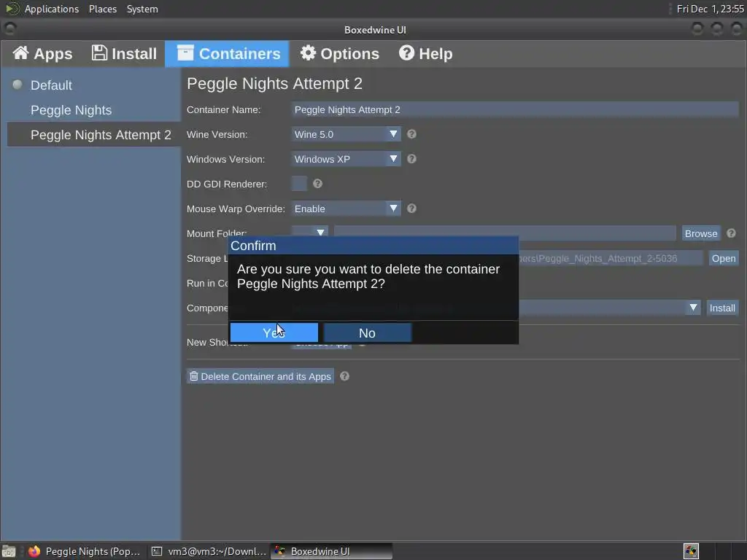Click the show desktop icon in taskbar
This screenshot has height=560, width=747.
coord(9,551)
